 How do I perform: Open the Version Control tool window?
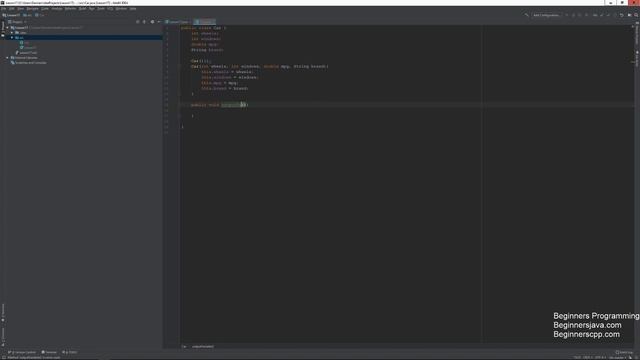pyautogui.click(x=22, y=352)
